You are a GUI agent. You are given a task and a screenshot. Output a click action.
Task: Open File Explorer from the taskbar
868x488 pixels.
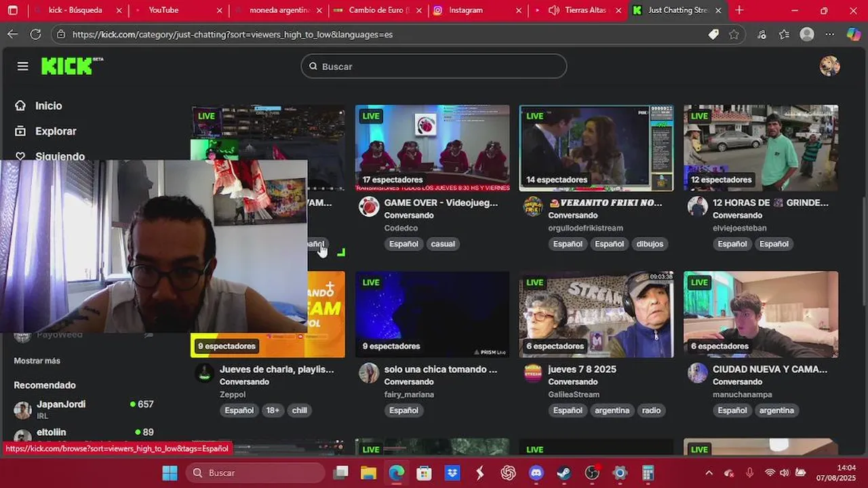click(x=368, y=472)
